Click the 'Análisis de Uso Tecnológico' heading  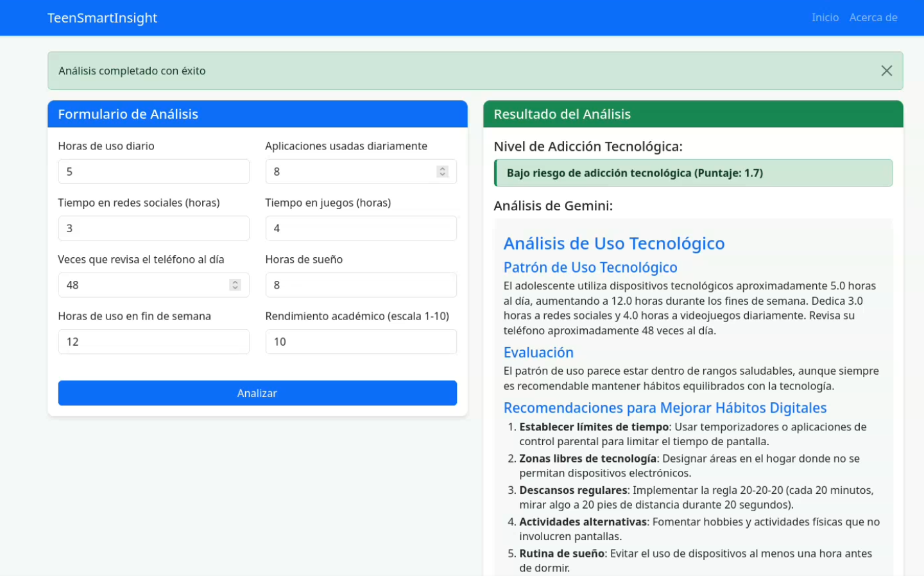614,244
